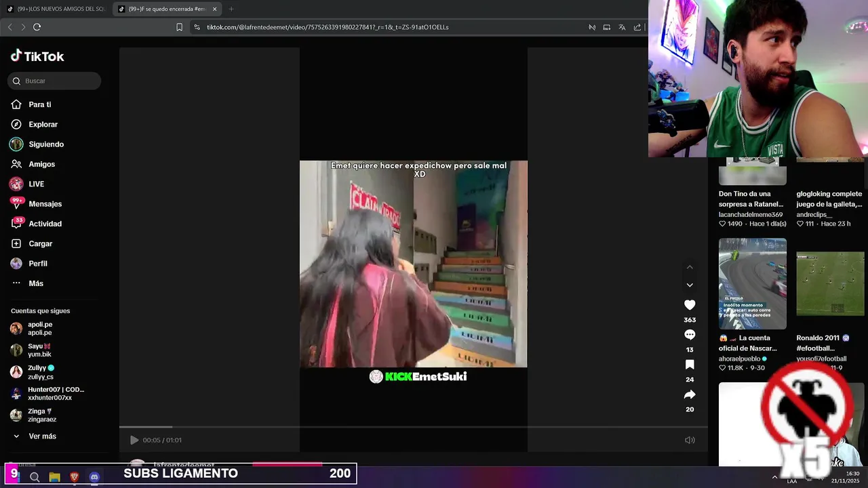Go back in browser history
This screenshot has height=488, width=868.
(x=9, y=27)
